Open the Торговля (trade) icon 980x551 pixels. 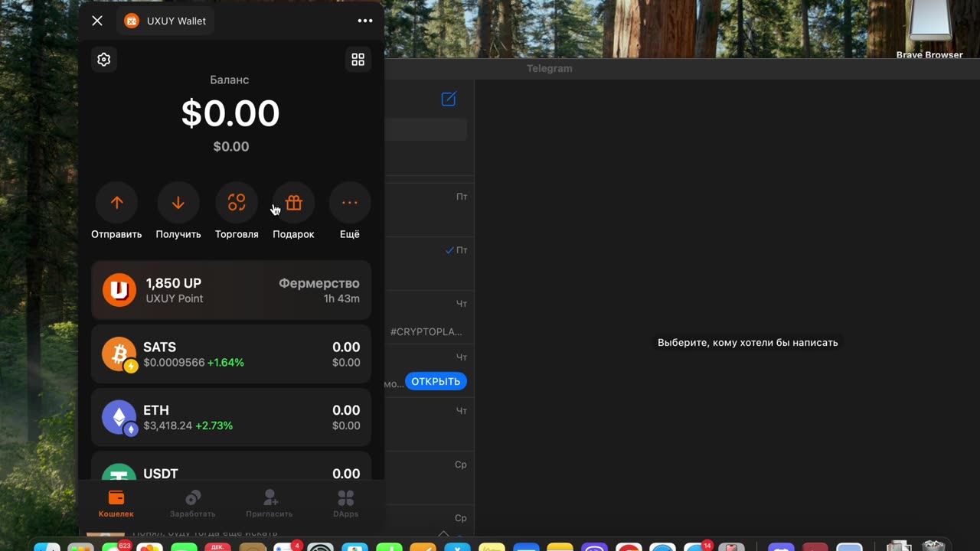tap(237, 203)
